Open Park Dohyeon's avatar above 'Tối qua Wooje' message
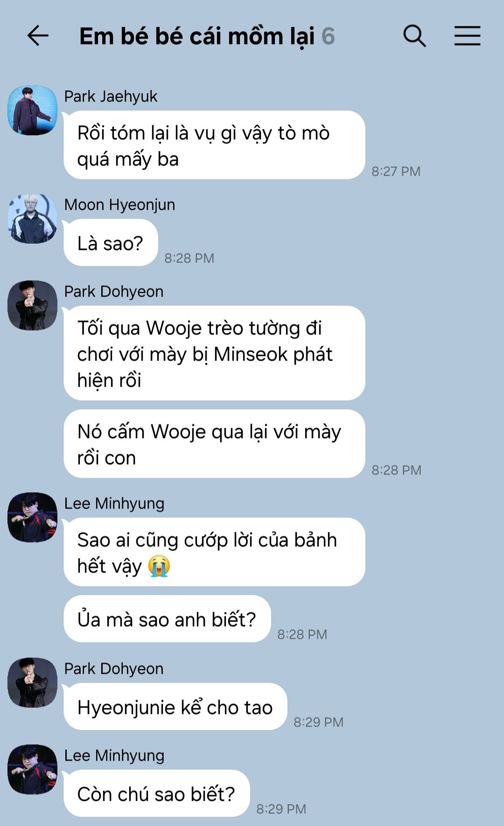 click(x=32, y=305)
